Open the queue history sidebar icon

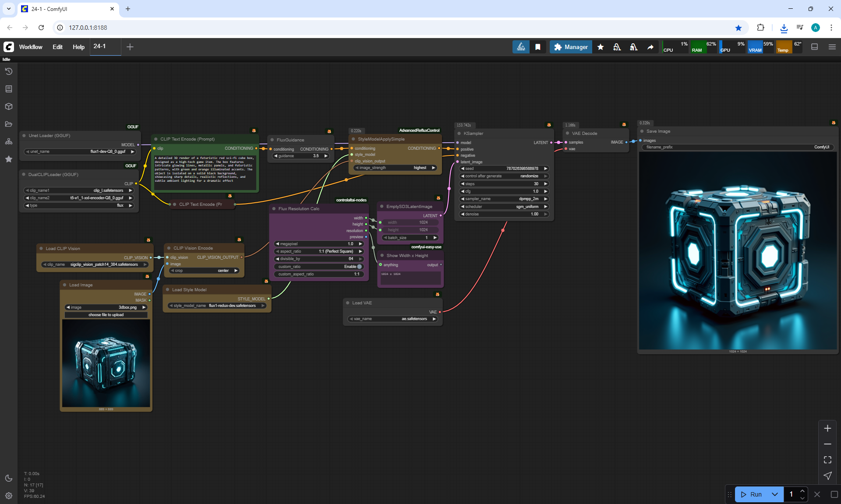pos(8,71)
